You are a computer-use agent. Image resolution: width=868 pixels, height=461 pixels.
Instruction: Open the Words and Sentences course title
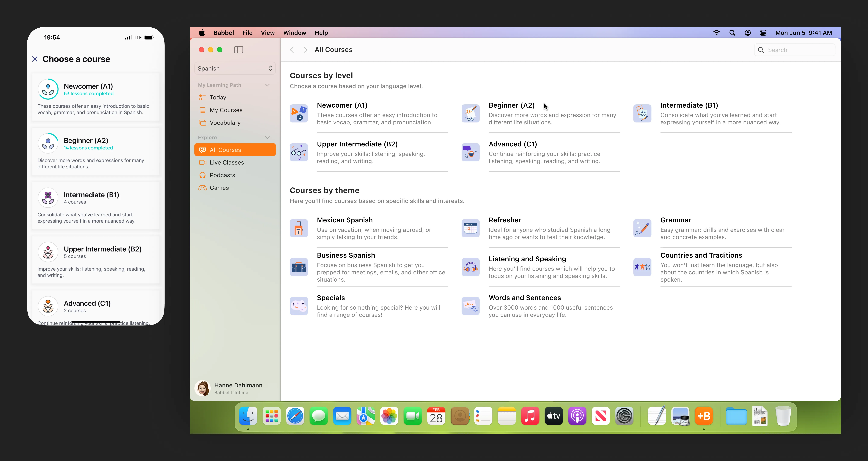525,298
